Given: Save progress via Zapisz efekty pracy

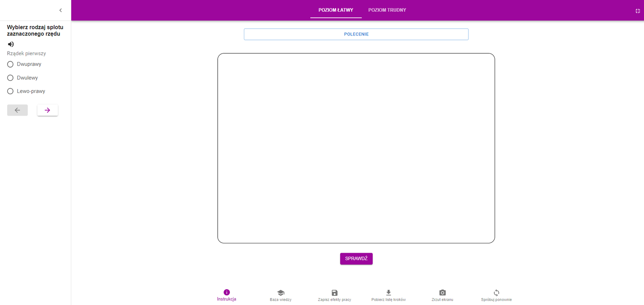Looking at the screenshot, I should 334,293.
